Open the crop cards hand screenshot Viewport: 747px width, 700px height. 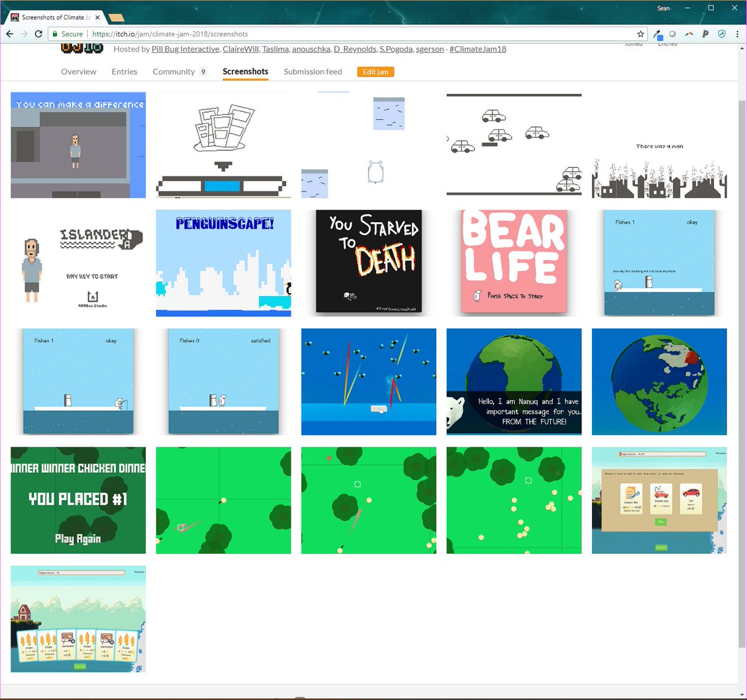[78, 618]
